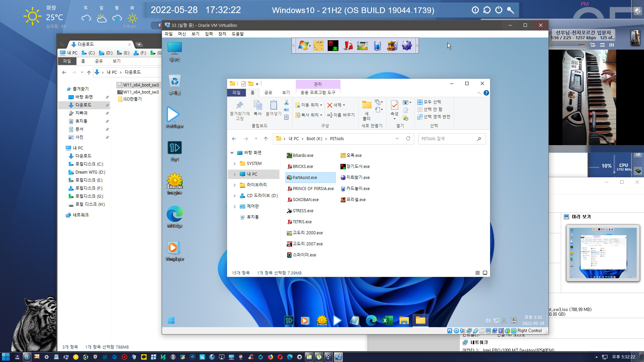This screenshot has width=644, height=362.
Task: Click the Back arrow in PETools explorer
Action: click(234, 138)
